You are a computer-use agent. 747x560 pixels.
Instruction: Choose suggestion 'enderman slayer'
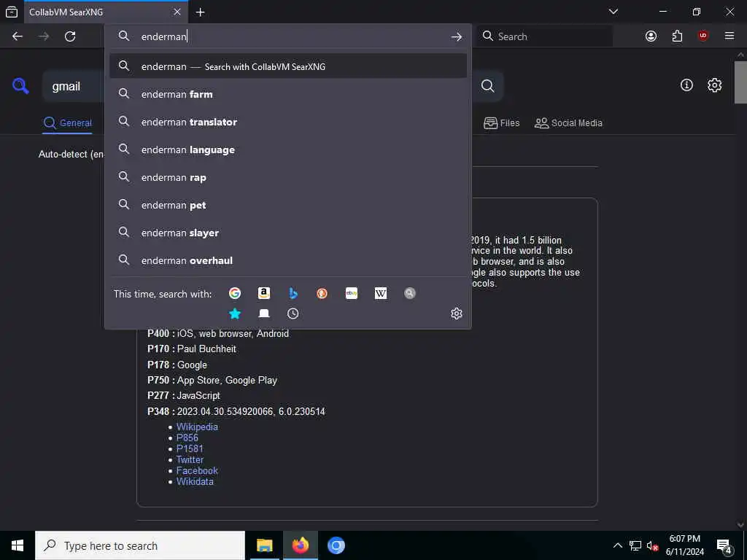click(287, 233)
